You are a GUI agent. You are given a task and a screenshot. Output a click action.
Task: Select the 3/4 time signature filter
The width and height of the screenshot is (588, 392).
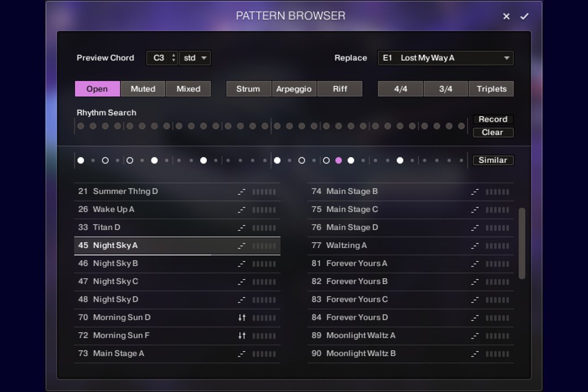pyautogui.click(x=446, y=89)
